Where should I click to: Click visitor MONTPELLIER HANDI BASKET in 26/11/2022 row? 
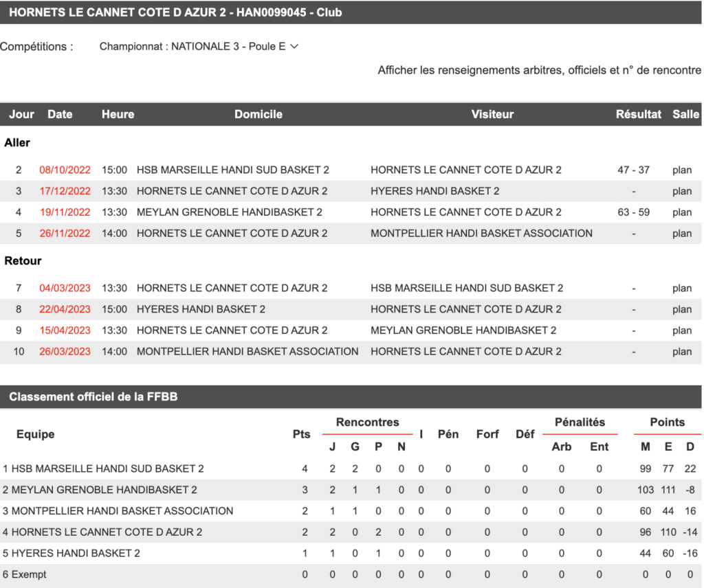pyautogui.click(x=481, y=234)
